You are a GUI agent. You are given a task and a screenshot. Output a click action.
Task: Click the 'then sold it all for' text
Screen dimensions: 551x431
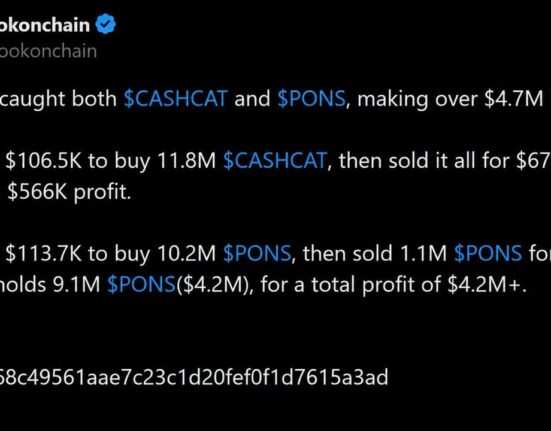coord(424,161)
